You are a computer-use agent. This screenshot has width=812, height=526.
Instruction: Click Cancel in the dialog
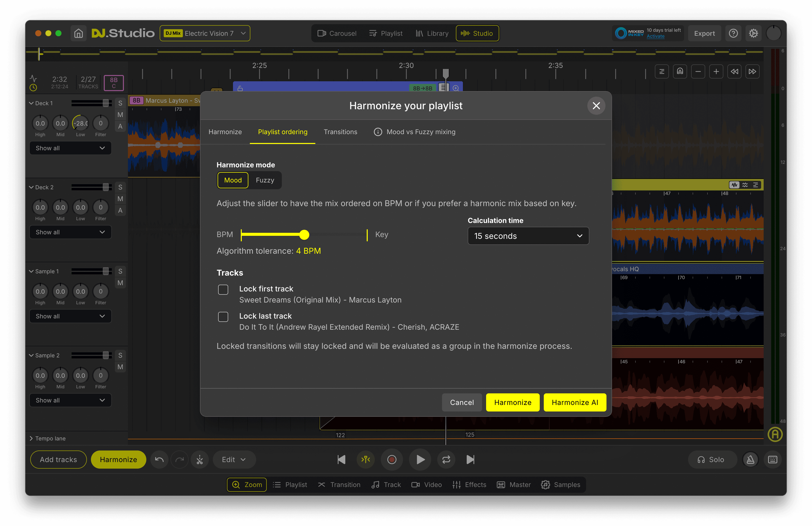pyautogui.click(x=462, y=402)
